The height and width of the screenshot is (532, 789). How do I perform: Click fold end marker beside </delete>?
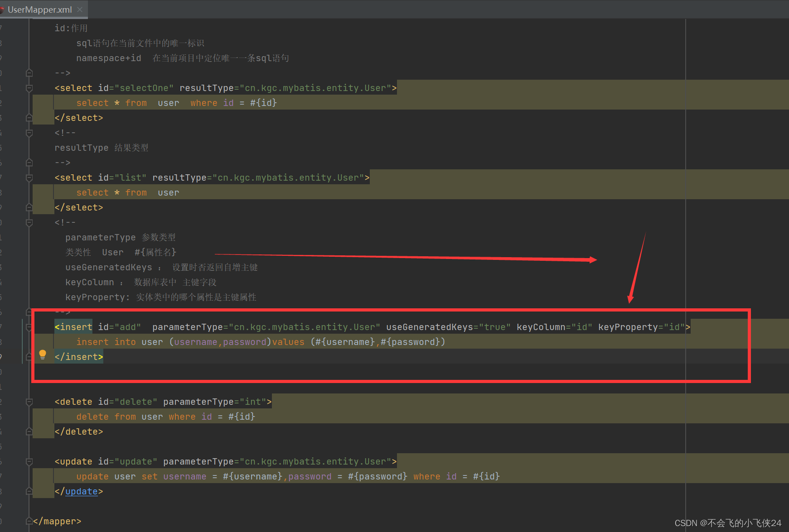click(29, 431)
